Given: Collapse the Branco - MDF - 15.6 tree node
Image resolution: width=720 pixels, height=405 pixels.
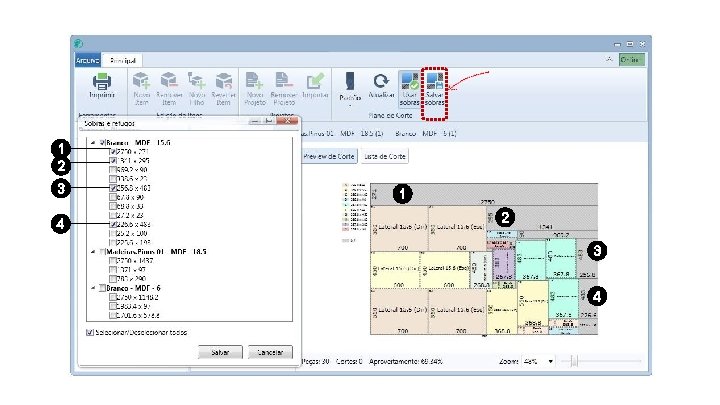Looking at the screenshot, I should point(93,143).
